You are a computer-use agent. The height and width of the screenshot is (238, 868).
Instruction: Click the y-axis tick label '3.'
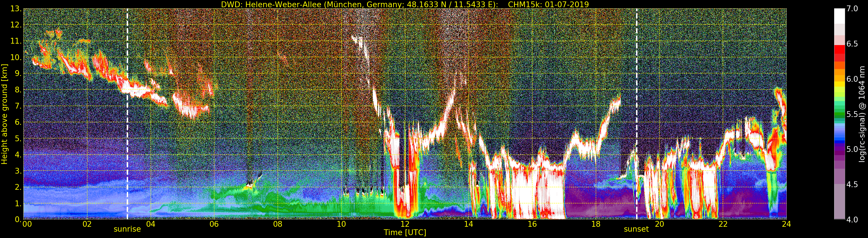[x=18, y=171]
